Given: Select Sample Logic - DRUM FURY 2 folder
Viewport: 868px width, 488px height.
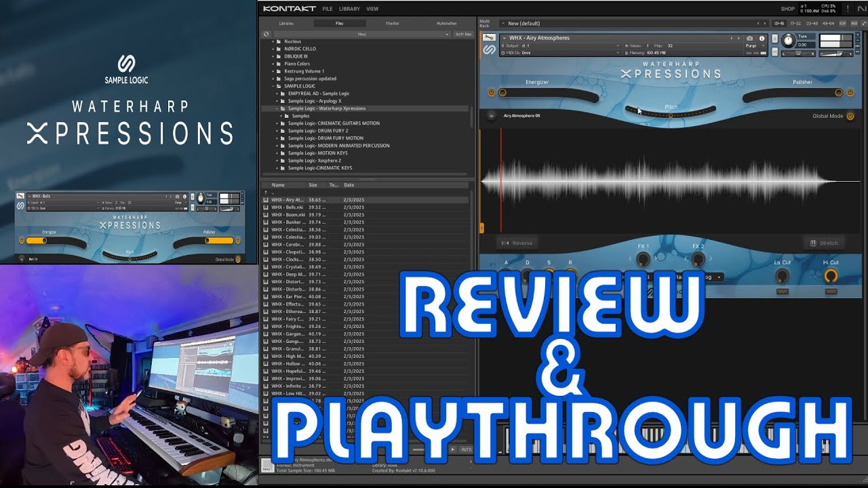Looking at the screenshot, I should (x=318, y=131).
